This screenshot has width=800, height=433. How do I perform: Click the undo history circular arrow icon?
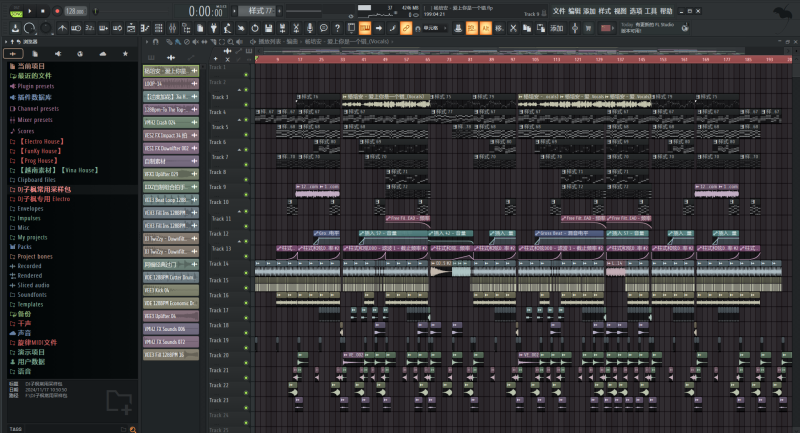tap(255, 28)
